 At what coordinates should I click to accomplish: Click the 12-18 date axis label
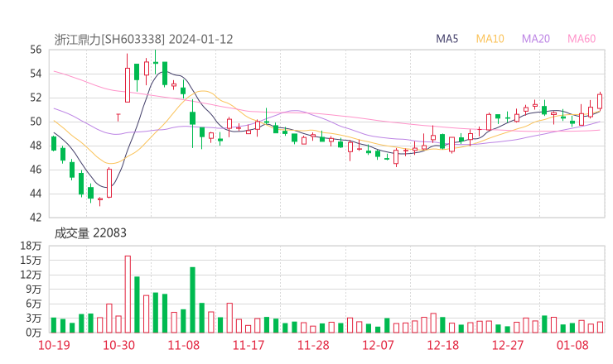pyautogui.click(x=443, y=345)
